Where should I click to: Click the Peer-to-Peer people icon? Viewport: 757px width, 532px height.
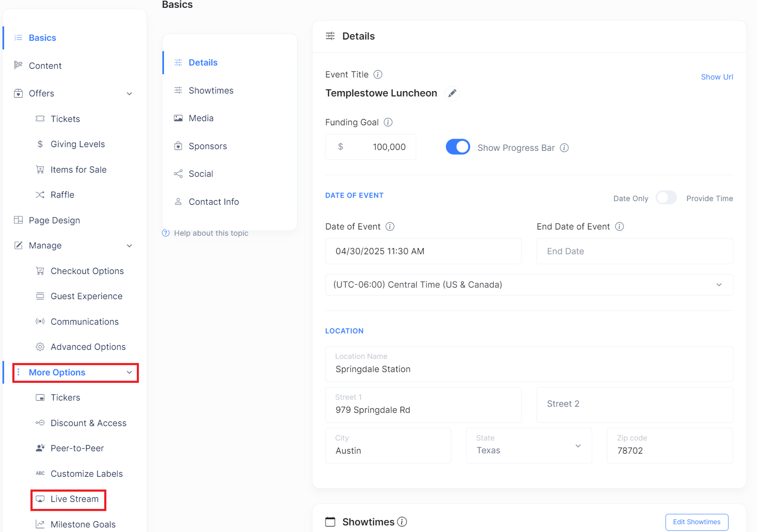pos(40,448)
